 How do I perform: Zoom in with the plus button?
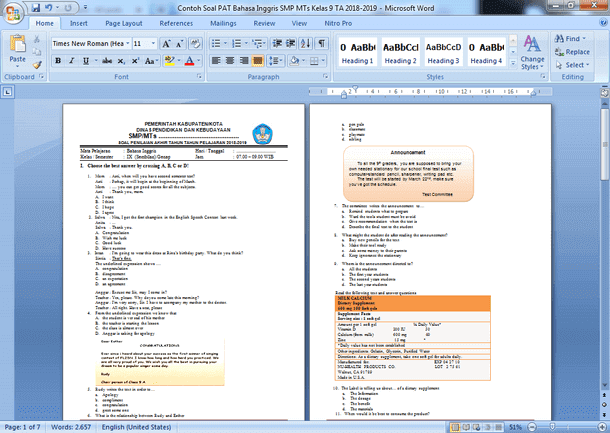(602, 427)
